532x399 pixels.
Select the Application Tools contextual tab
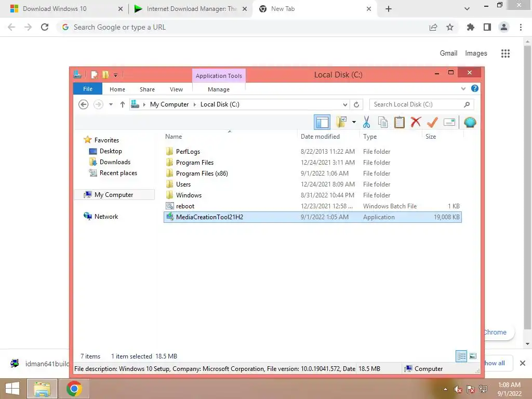click(219, 76)
